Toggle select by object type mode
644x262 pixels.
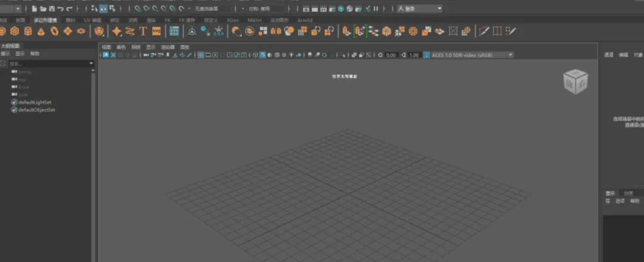[103, 8]
